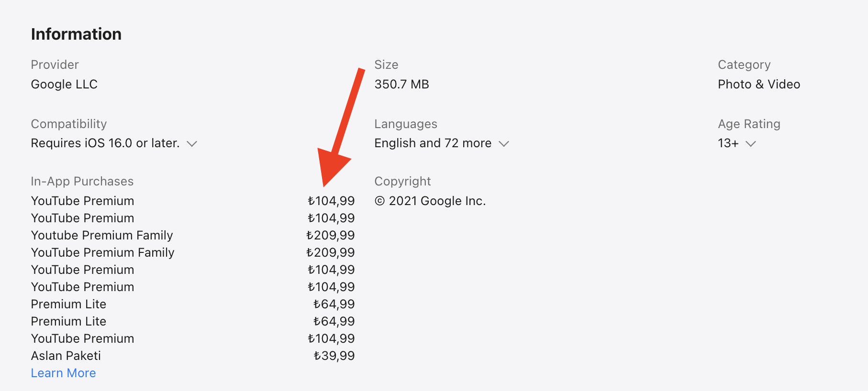Screen dimensions: 868x391
Task: Expand the Compatibility requirements chevron
Action: (x=193, y=143)
